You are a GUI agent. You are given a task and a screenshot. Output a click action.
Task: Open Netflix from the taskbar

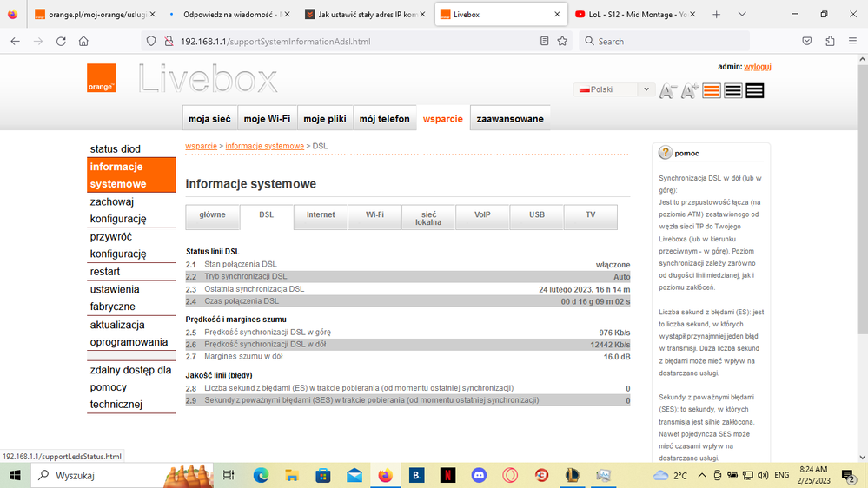pos(447,475)
